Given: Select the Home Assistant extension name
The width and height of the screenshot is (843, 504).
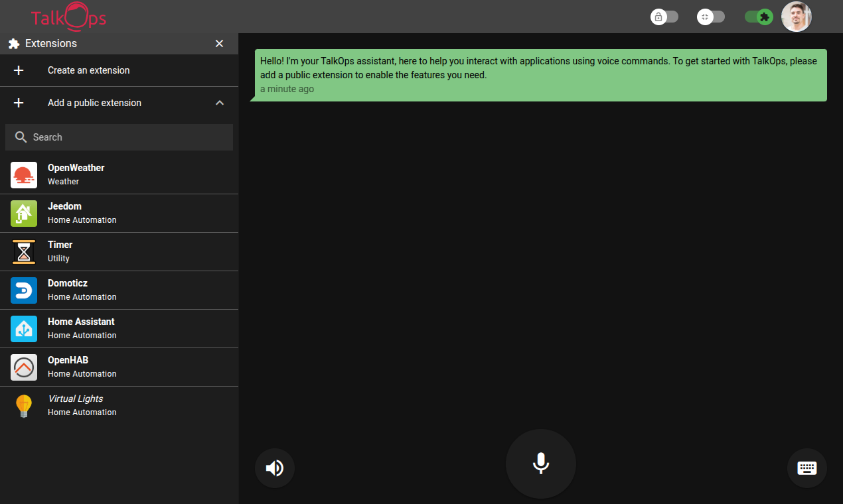Looking at the screenshot, I should click(81, 322).
